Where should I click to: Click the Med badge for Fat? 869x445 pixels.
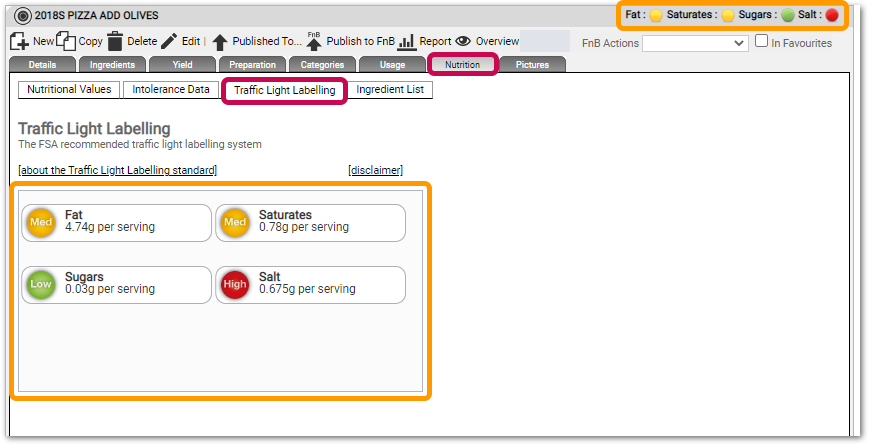[41, 223]
